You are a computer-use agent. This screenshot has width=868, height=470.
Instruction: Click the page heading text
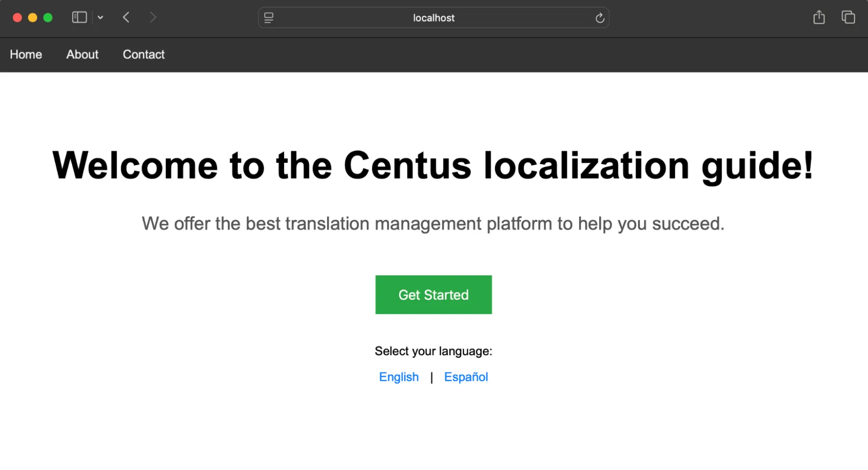click(x=433, y=165)
